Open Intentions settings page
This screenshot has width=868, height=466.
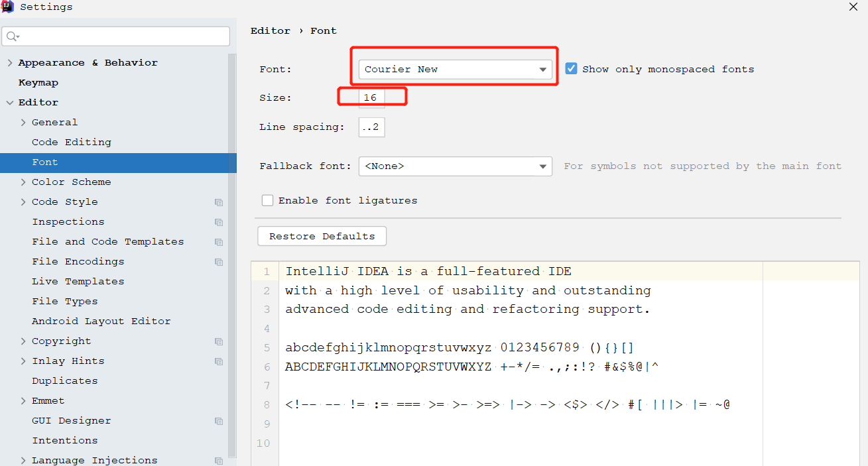[x=65, y=441]
